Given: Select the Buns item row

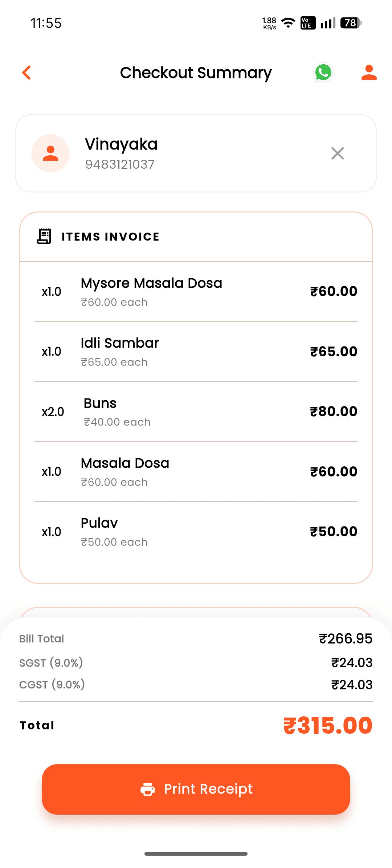Looking at the screenshot, I should tap(196, 412).
